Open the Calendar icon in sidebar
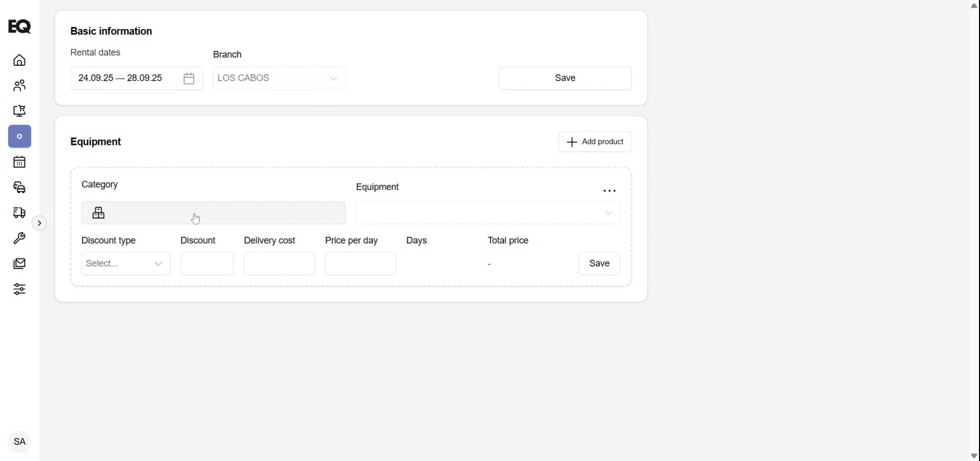980x461 pixels. click(x=19, y=162)
